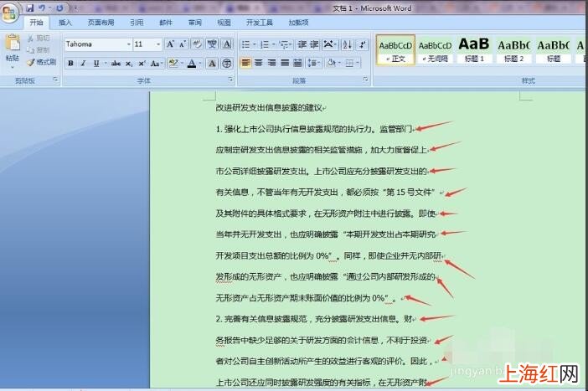The image size is (588, 391).
Task: Open the underline style dropdown arrow
Action: coord(106,64)
